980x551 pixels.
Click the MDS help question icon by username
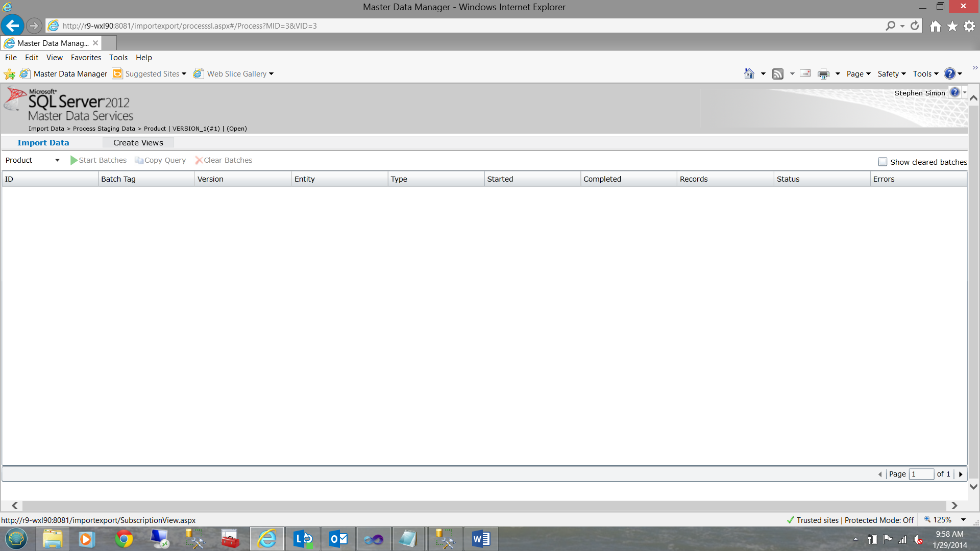(954, 93)
